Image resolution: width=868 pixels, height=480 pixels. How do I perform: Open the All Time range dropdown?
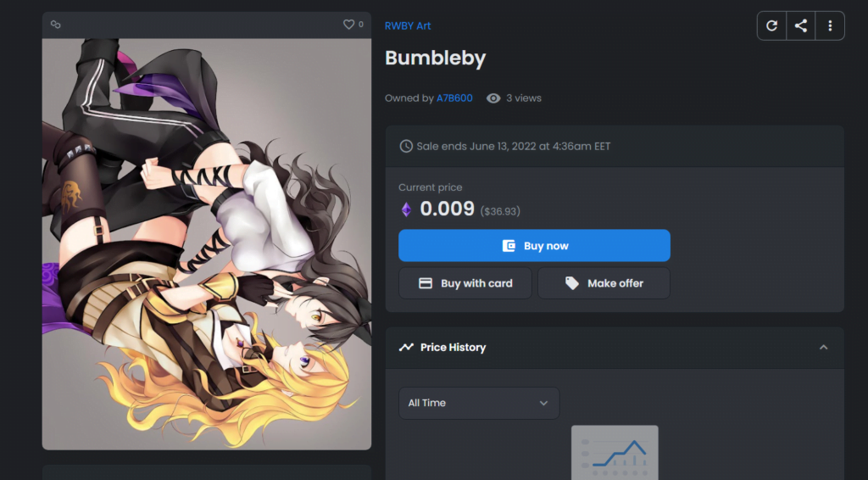(x=479, y=403)
